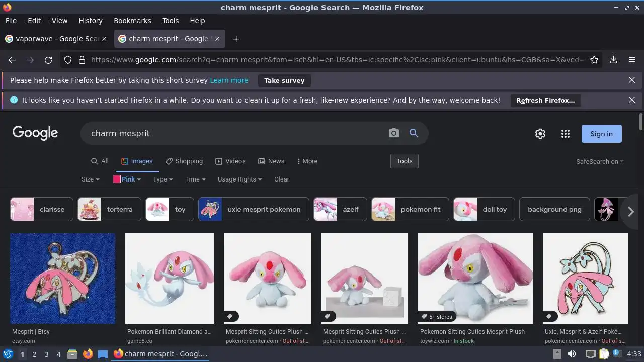Open the History menu
This screenshot has height=362, width=644.
coord(91,21)
